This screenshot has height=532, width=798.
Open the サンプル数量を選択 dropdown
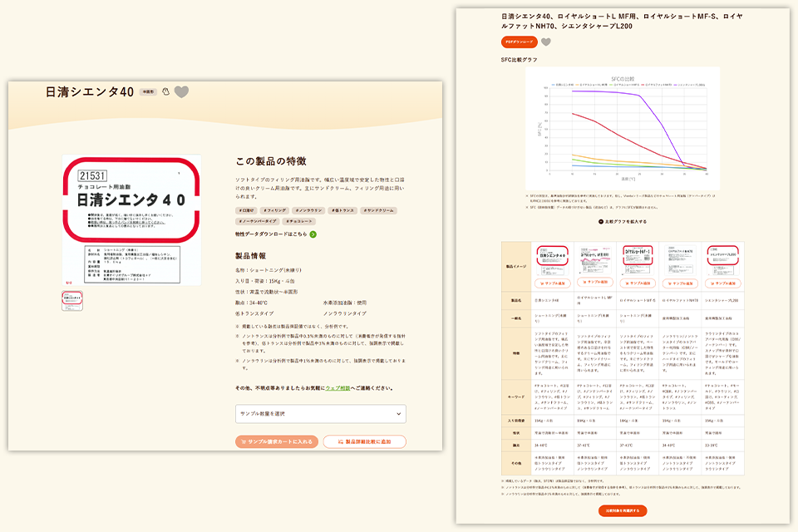pyautogui.click(x=320, y=414)
